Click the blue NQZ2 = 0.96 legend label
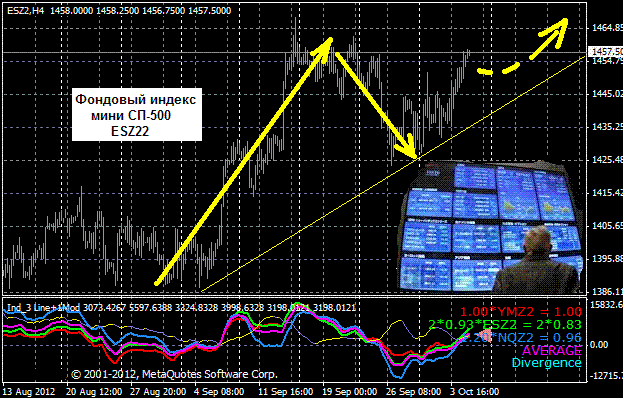 pos(521,338)
